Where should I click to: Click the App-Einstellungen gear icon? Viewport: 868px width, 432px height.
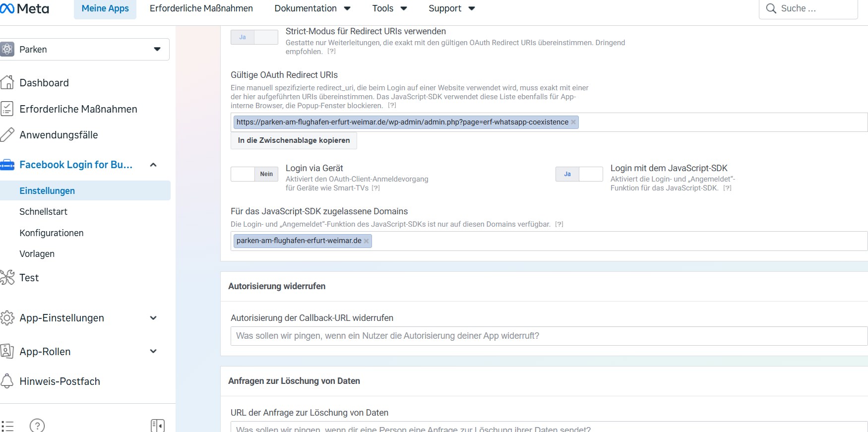(x=7, y=318)
